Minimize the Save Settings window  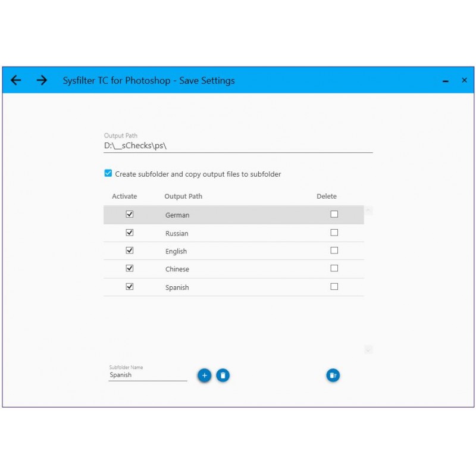pyautogui.click(x=445, y=81)
